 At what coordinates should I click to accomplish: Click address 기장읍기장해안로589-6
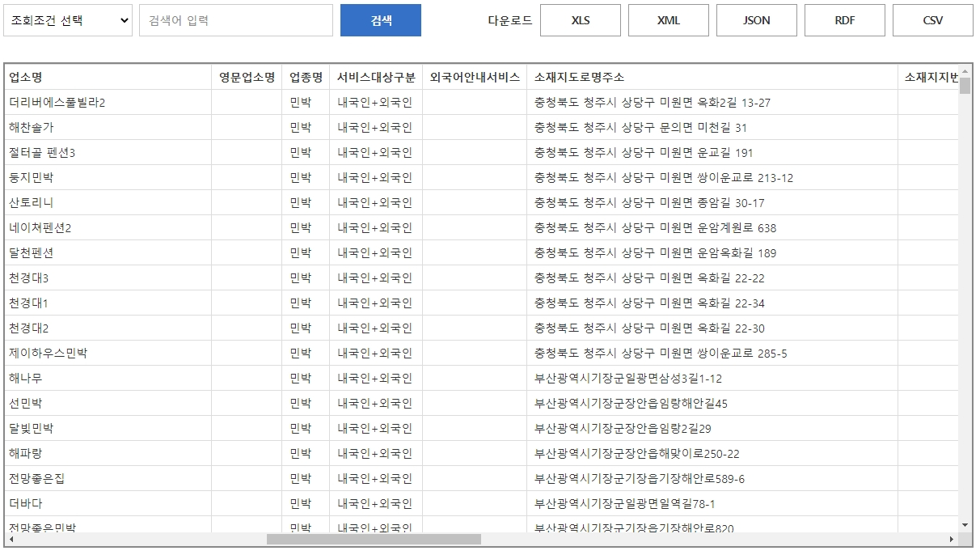[684, 478]
